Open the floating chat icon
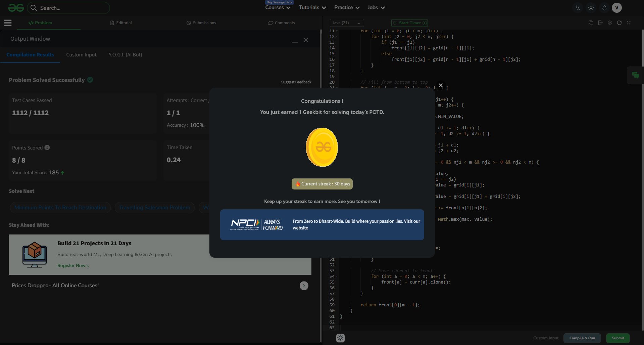Image resolution: width=644 pixels, height=345 pixels. coord(635,75)
